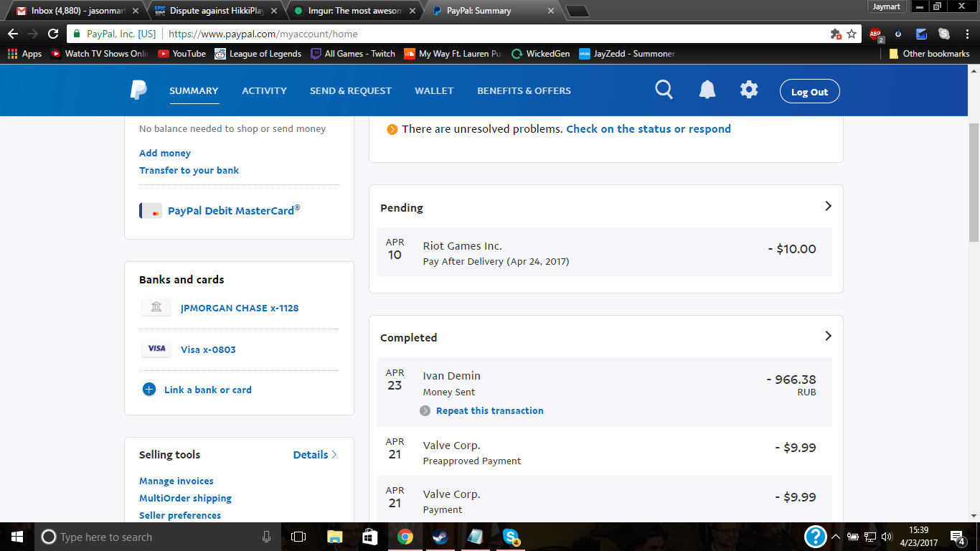Click the Skype extension icon in the toolbar
Image resolution: width=980 pixels, height=551 pixels.
[944, 34]
